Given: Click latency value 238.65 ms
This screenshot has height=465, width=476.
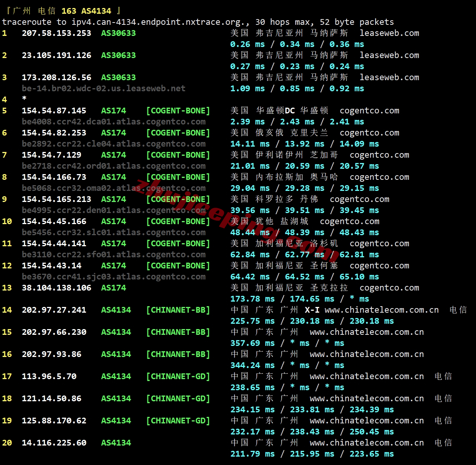Looking at the screenshot, I should tap(253, 387).
